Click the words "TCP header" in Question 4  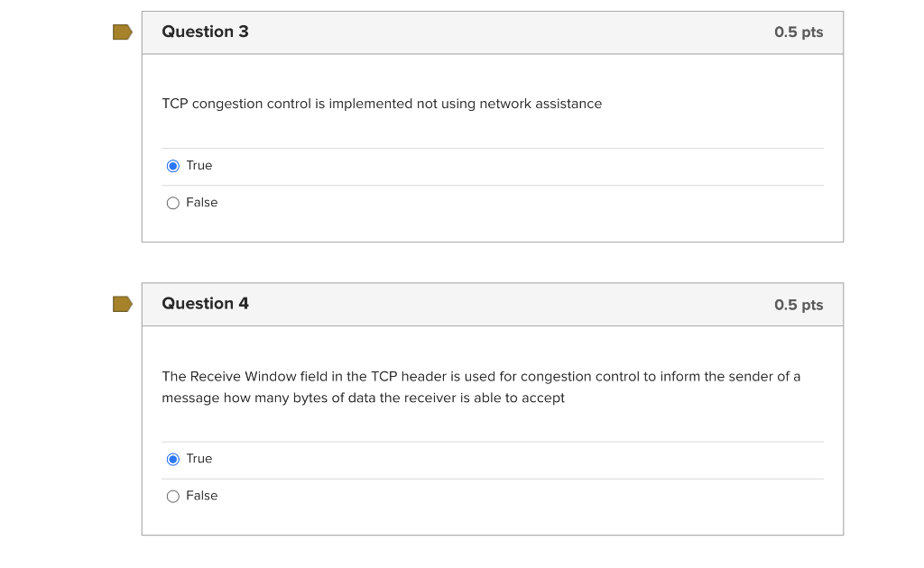point(409,377)
